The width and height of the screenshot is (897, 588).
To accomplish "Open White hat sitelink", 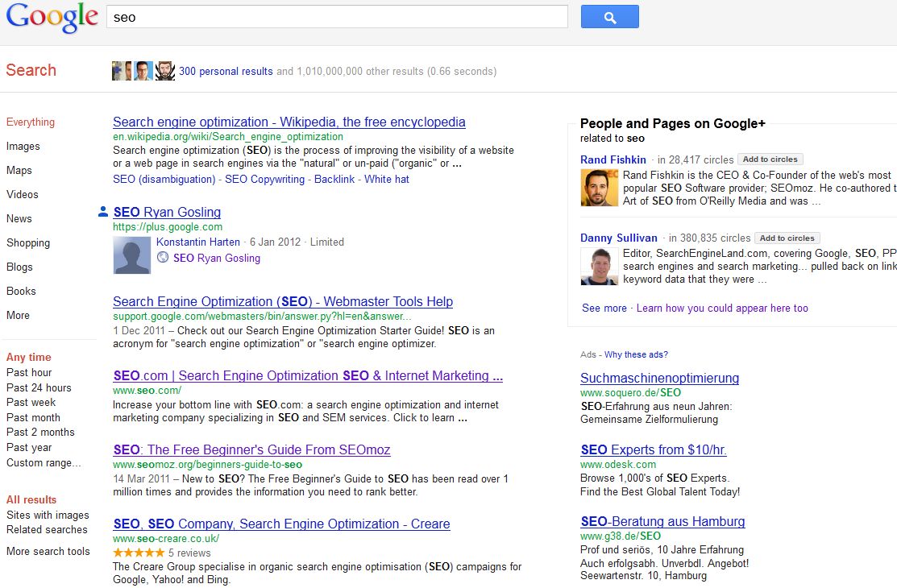I will (387, 179).
